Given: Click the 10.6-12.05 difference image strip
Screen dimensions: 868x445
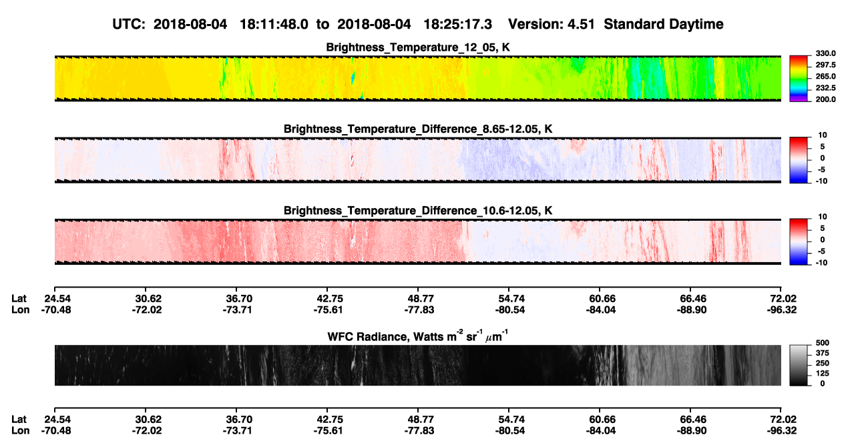Looking at the screenshot, I should pos(418,242).
